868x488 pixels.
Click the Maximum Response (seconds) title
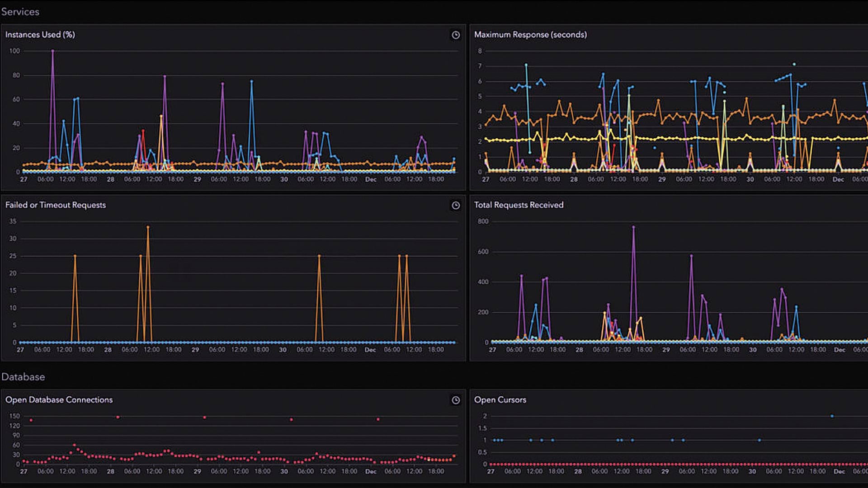pyautogui.click(x=530, y=35)
